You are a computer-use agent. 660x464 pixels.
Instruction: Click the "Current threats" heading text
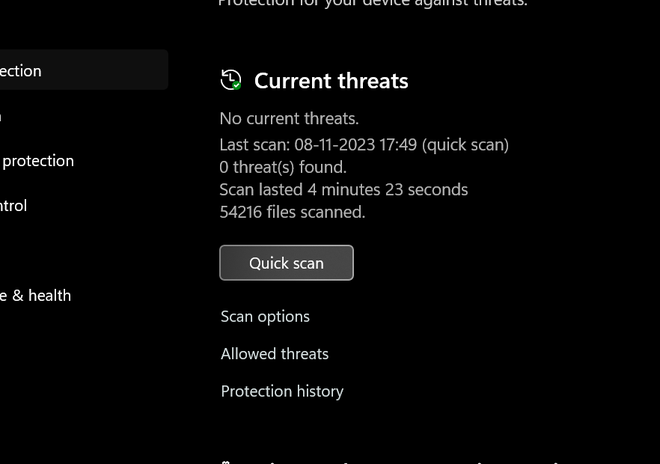click(331, 81)
